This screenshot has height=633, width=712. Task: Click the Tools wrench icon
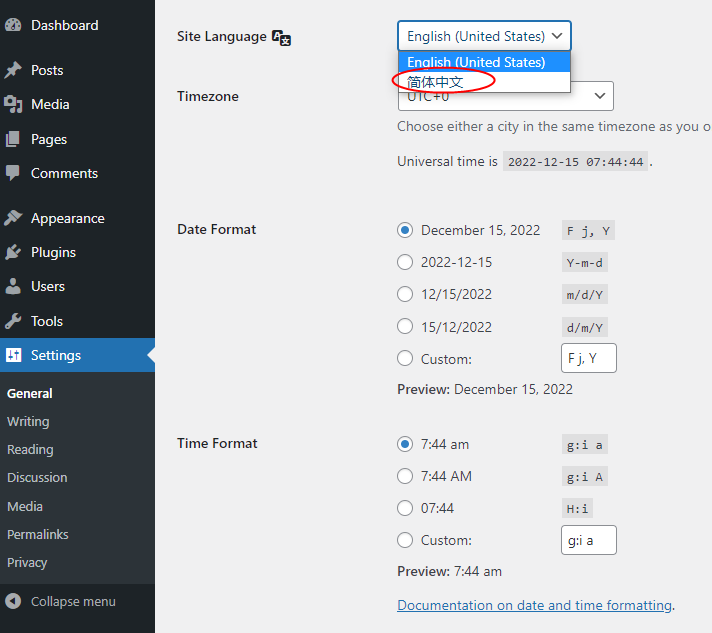(x=13, y=321)
